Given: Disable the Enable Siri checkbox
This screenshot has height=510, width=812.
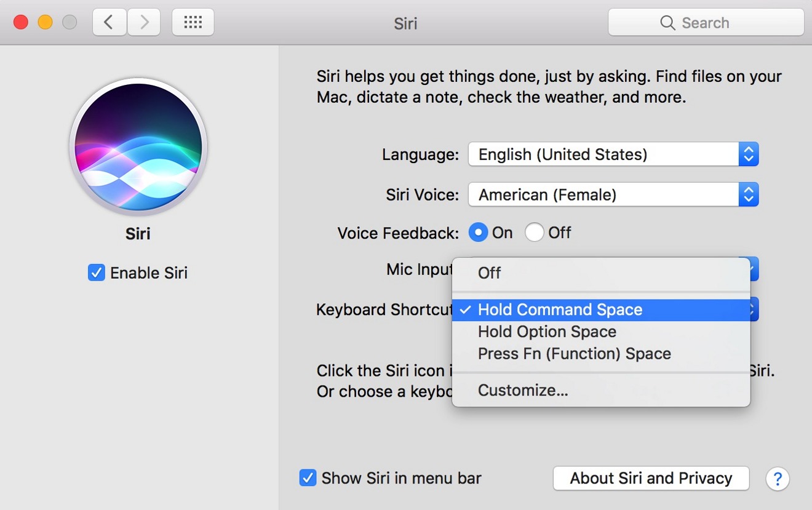Looking at the screenshot, I should coord(97,273).
